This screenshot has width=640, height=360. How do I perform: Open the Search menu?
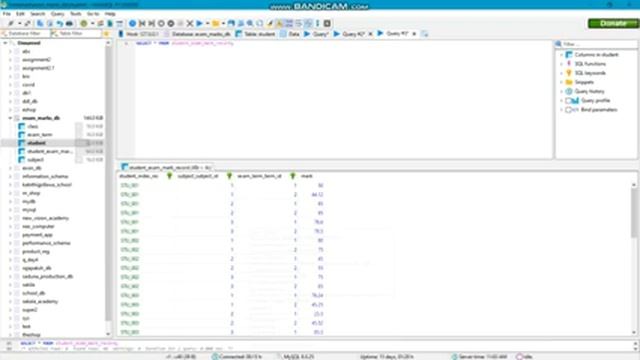pos(38,14)
